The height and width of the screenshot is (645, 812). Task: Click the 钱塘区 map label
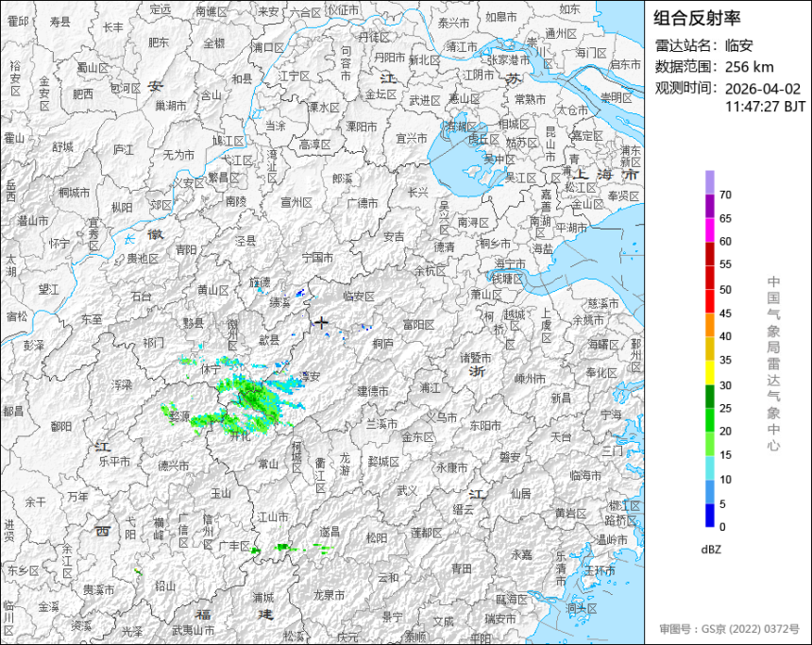tap(508, 279)
